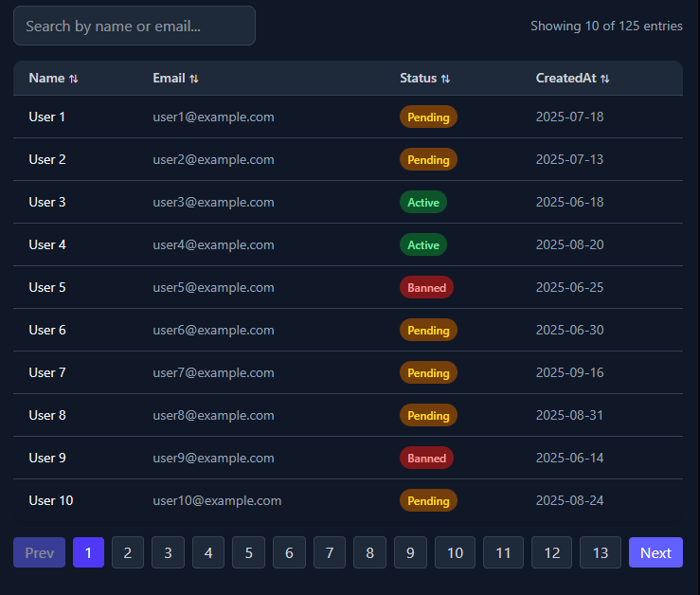This screenshot has width=700, height=595.
Task: Sort table by Email column
Action: [175, 79]
